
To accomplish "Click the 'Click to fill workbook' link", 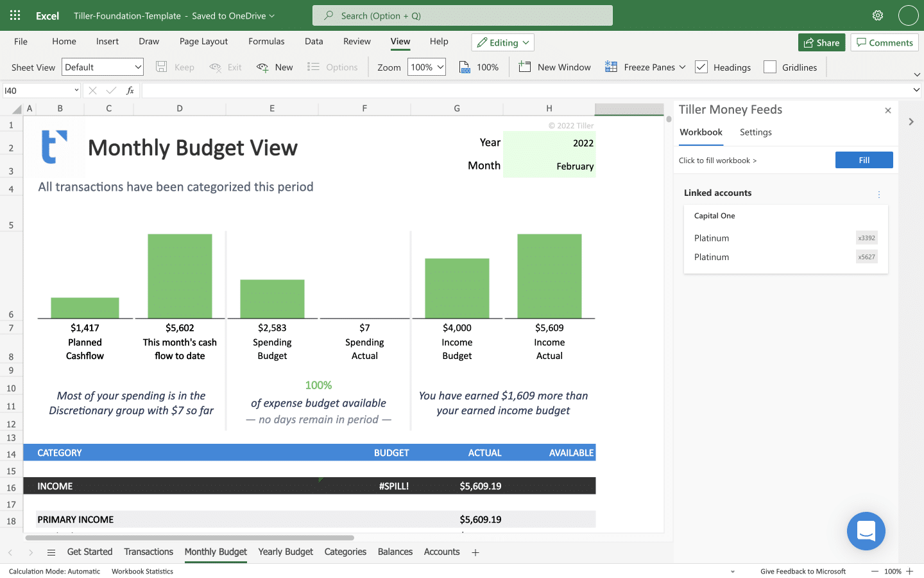I will (x=717, y=161).
